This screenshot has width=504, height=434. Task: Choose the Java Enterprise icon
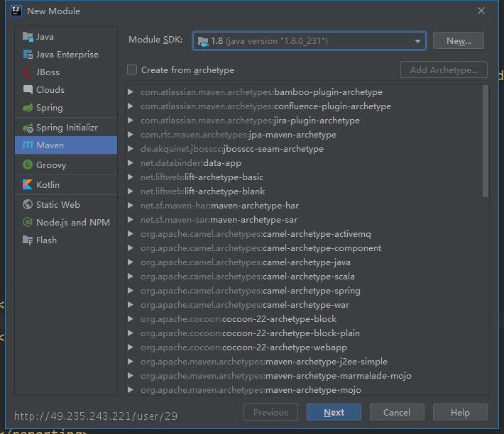coord(28,55)
